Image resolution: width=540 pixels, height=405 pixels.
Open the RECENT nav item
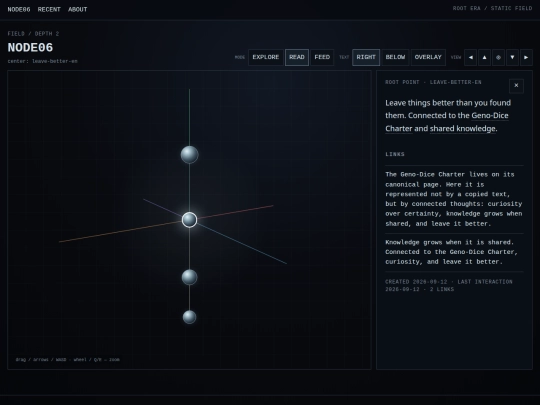point(49,10)
